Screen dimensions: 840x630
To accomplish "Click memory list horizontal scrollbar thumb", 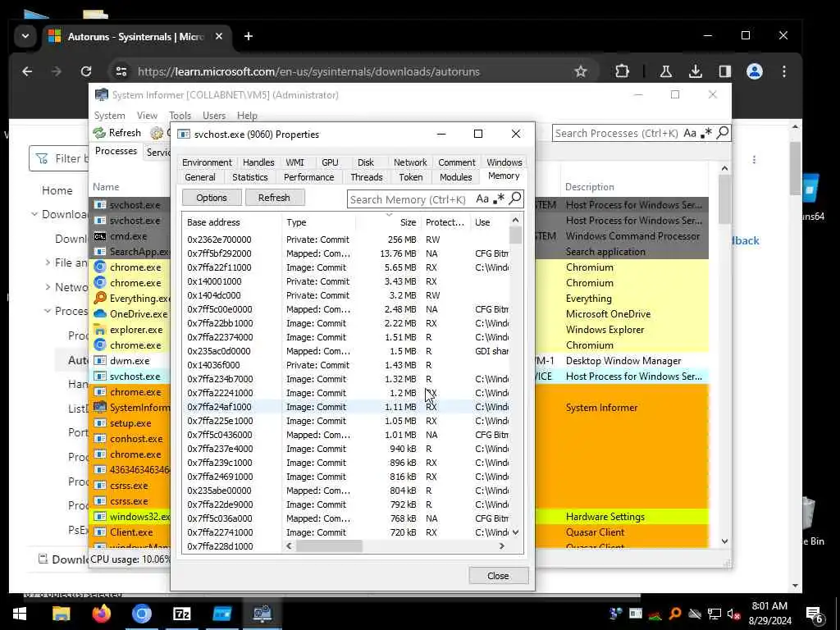I will (329, 546).
